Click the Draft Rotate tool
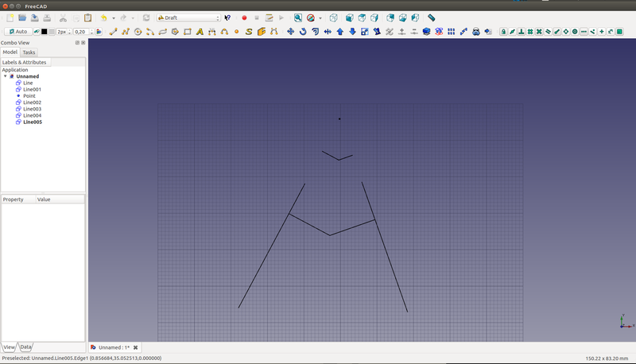This screenshot has width=636, height=364. (x=303, y=32)
